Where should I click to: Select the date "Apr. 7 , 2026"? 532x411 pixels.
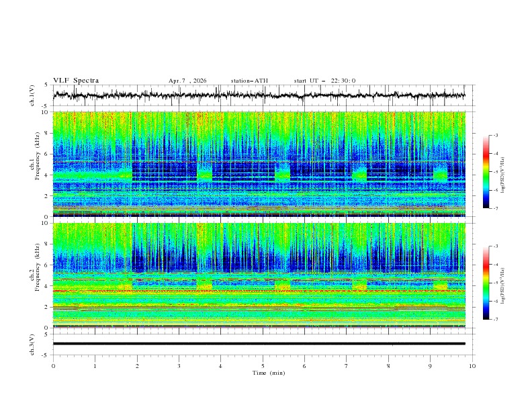(x=187, y=81)
